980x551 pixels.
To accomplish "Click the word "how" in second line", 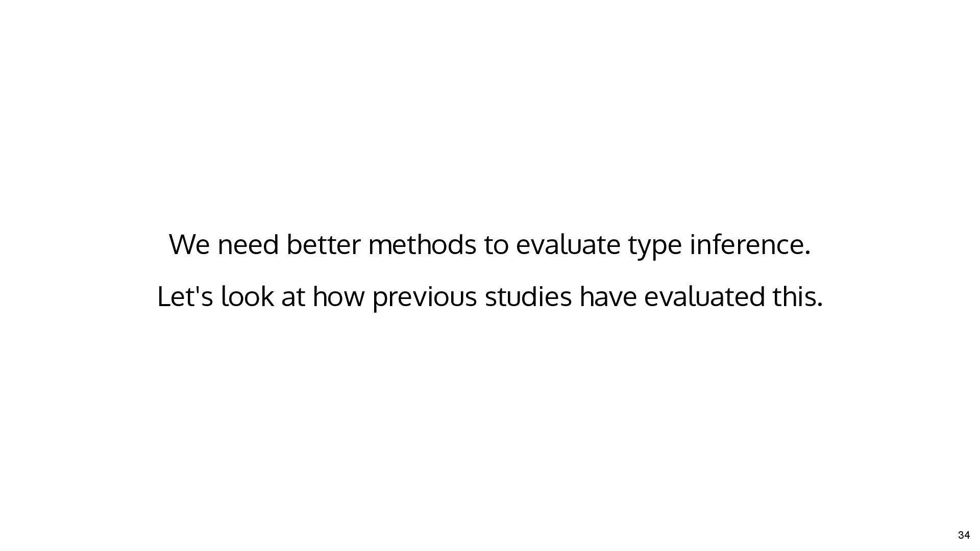I will click(x=338, y=296).
